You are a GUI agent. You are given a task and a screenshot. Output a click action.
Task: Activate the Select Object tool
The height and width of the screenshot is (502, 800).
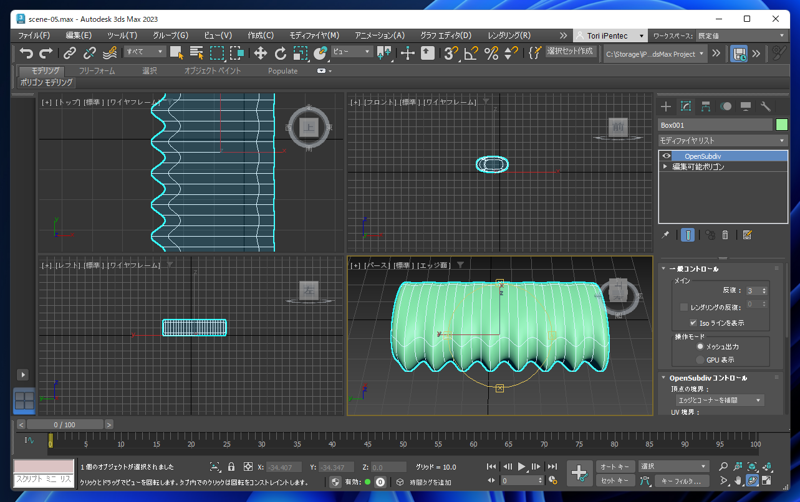[177, 53]
